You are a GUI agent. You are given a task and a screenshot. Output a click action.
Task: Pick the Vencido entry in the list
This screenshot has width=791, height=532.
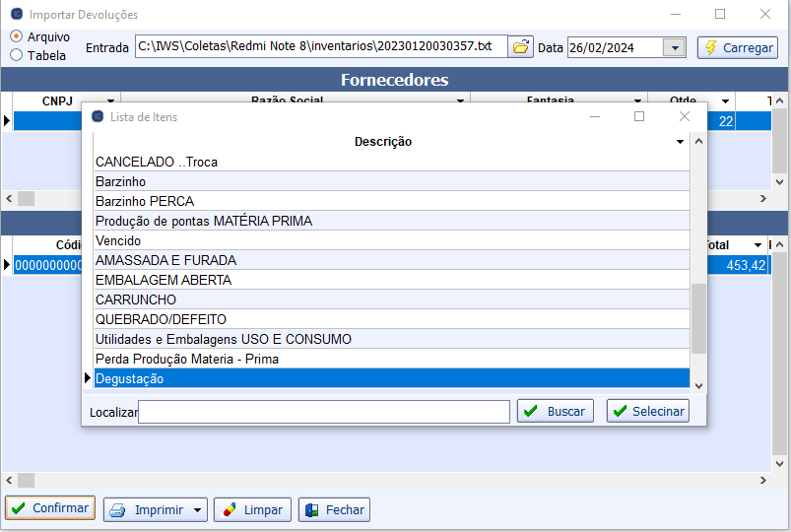[x=118, y=240]
